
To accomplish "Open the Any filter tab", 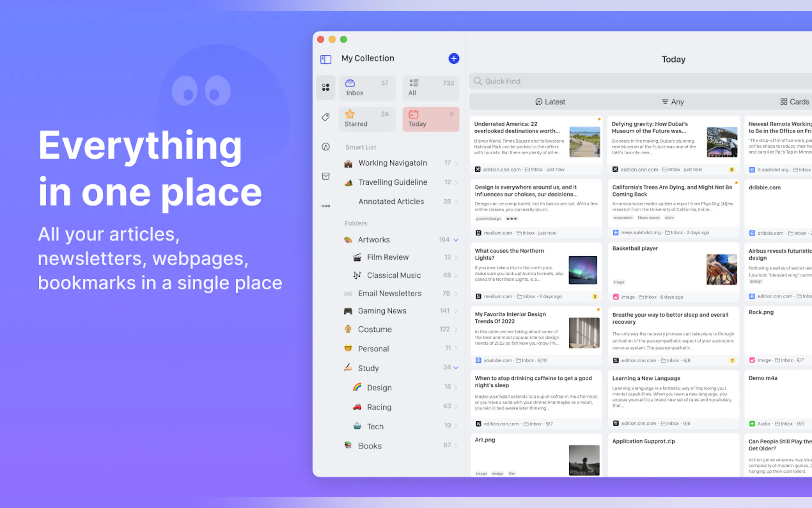I will pyautogui.click(x=672, y=102).
